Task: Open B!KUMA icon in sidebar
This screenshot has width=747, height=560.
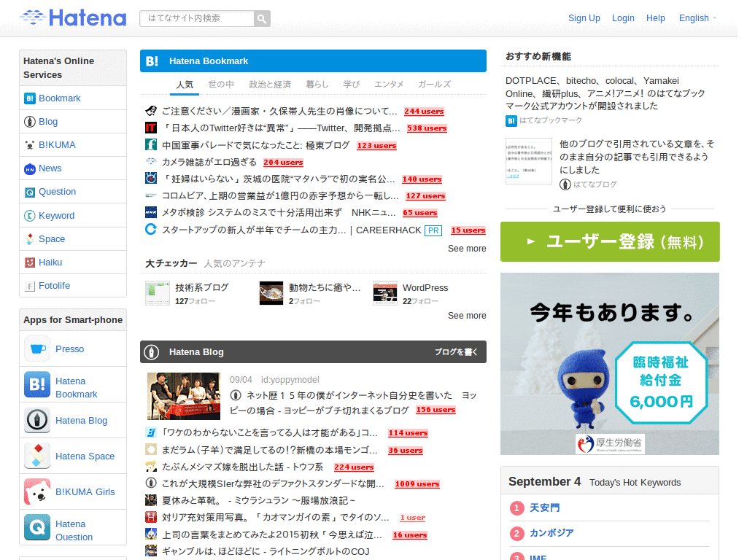Action: 29,145
